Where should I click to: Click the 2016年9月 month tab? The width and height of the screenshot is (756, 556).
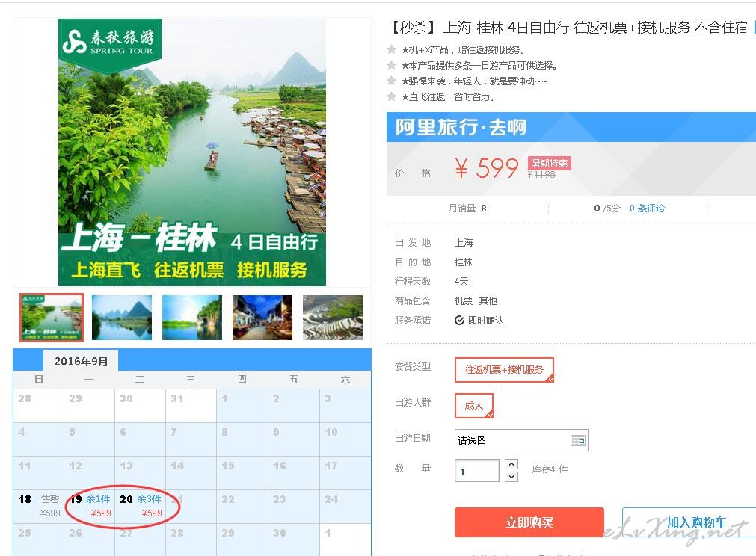pos(81,361)
